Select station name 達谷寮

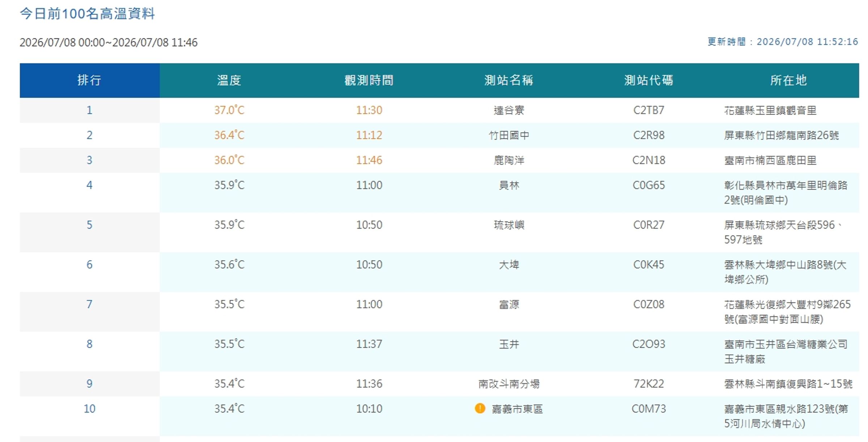pos(509,110)
